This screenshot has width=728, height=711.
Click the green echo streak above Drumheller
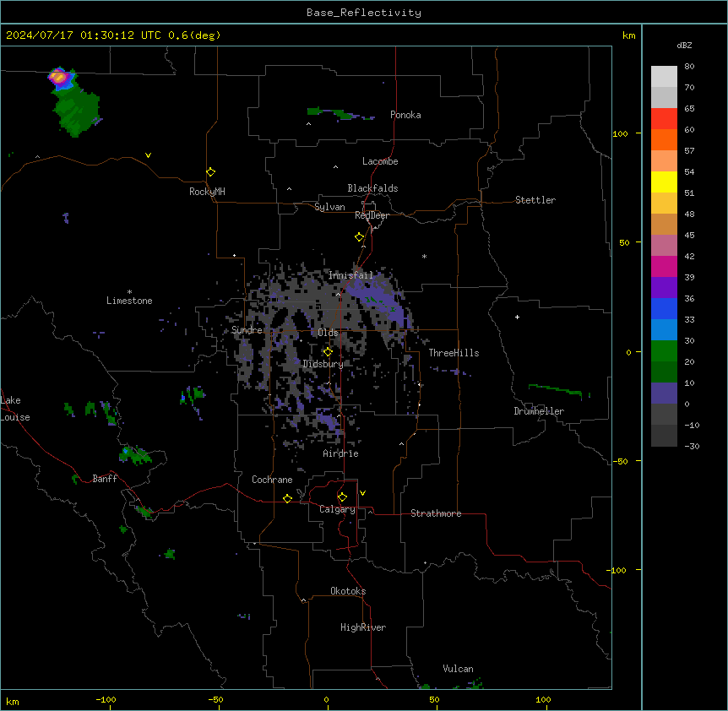point(556,390)
